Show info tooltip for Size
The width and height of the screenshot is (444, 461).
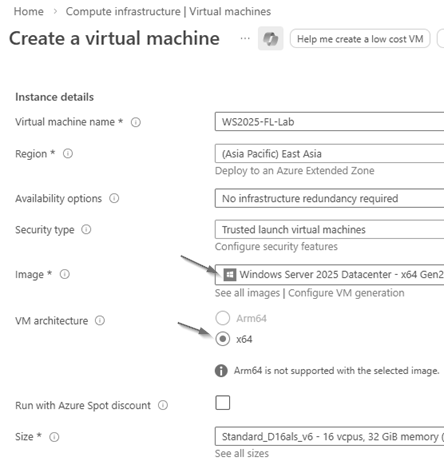[54, 437]
